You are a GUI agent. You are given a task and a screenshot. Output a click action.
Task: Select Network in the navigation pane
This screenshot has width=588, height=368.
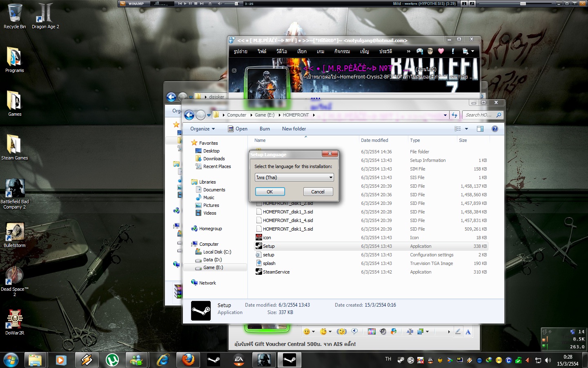click(207, 283)
